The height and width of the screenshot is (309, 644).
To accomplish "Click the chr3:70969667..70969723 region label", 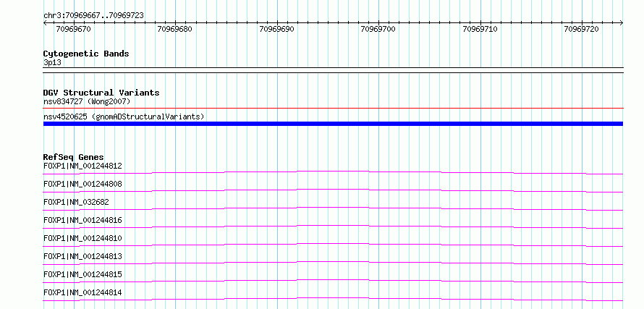I will [93, 16].
